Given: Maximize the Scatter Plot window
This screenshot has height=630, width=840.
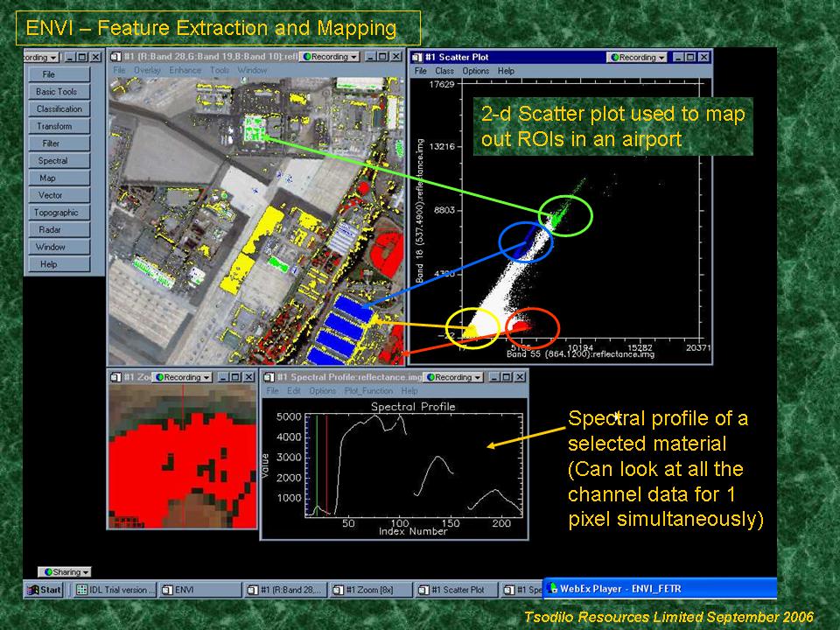Looking at the screenshot, I should pos(690,58).
